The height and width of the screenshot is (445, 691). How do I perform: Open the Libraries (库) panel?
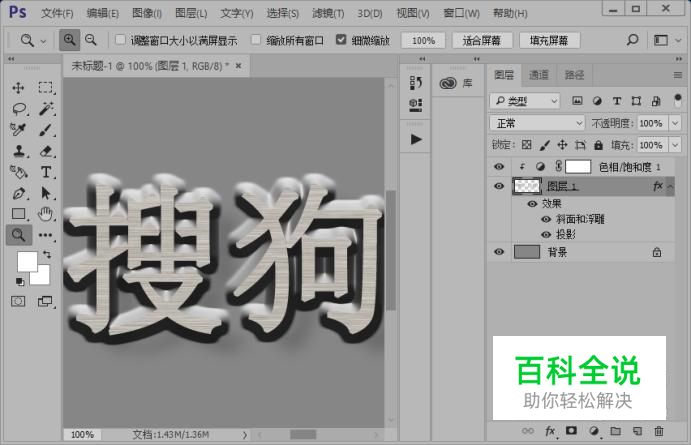point(457,83)
